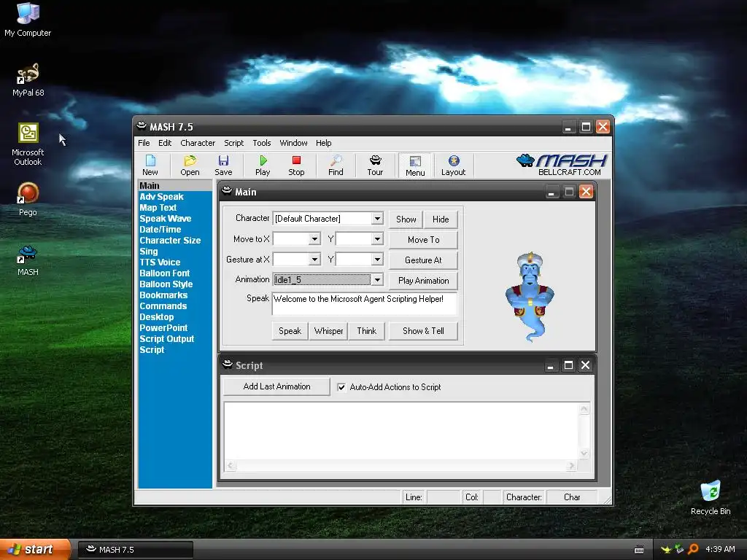Select the Pego desktop icon

point(28,199)
